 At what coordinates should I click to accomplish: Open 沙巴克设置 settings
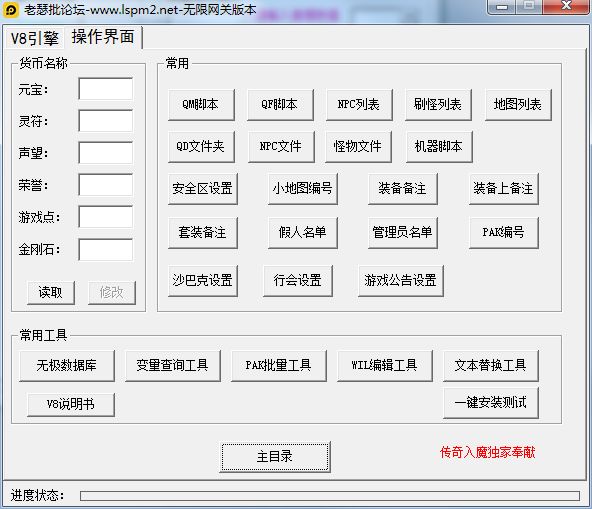(202, 281)
